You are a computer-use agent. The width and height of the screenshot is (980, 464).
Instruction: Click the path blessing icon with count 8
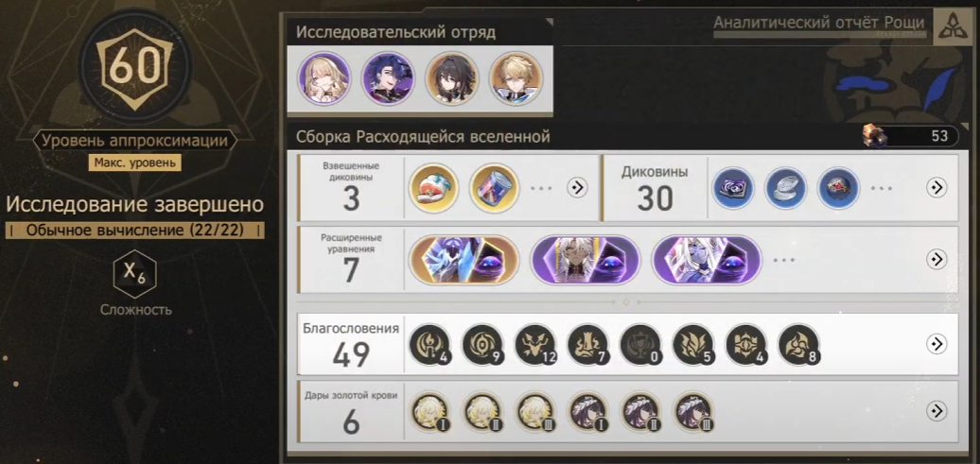(x=798, y=345)
